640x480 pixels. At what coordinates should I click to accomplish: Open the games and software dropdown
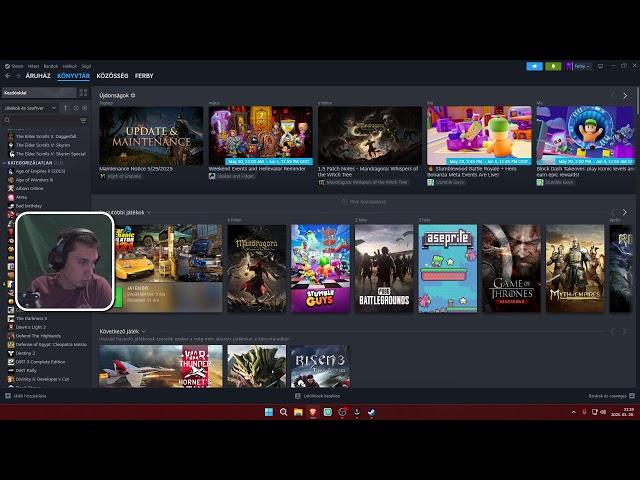pos(30,108)
